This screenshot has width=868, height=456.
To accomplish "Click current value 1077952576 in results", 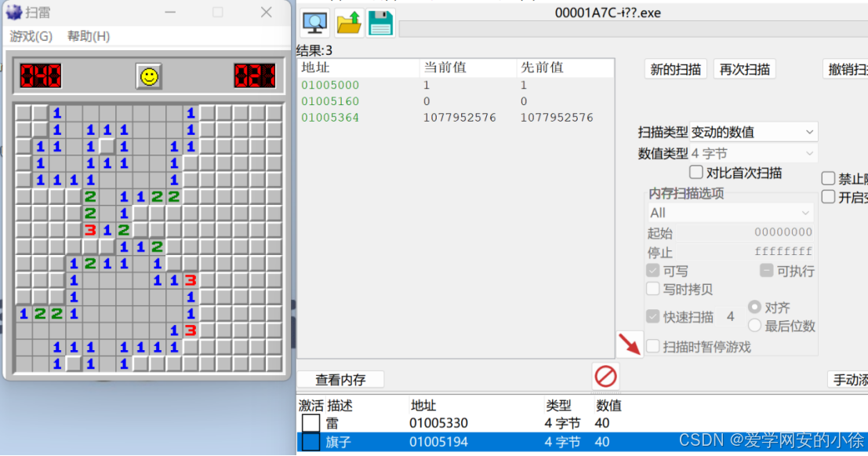I will pos(459,118).
